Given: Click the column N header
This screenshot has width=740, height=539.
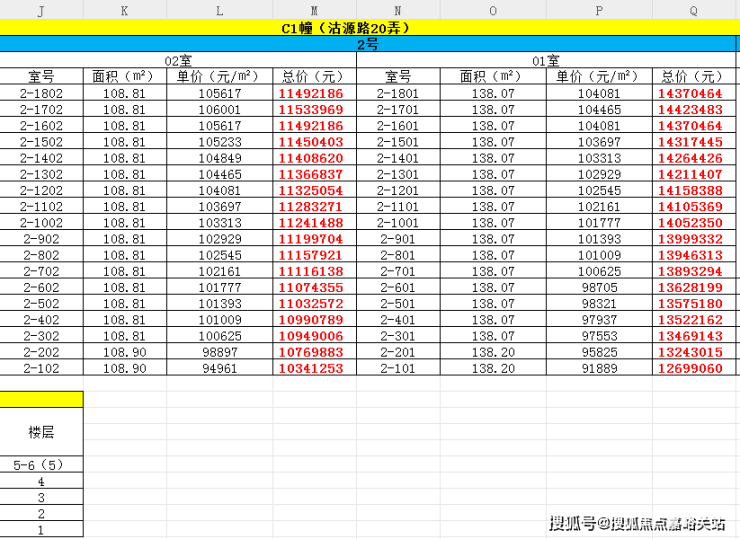Looking at the screenshot, I should 398,10.
